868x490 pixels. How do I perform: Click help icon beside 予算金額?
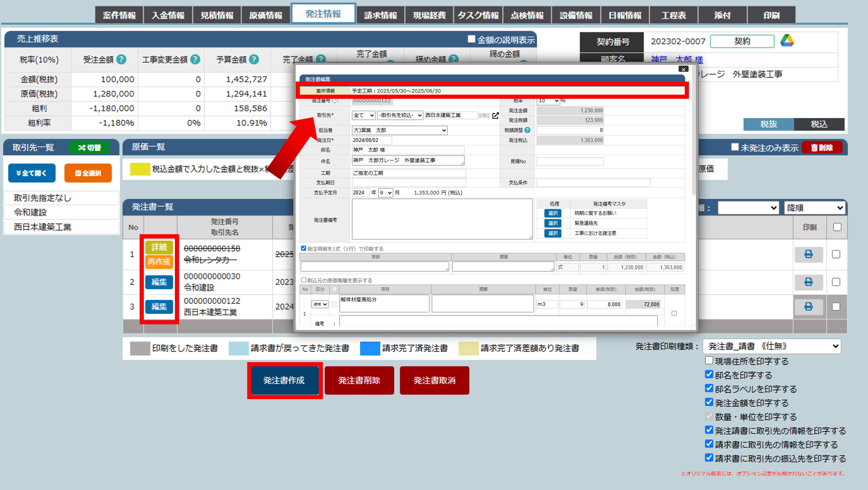(254, 60)
